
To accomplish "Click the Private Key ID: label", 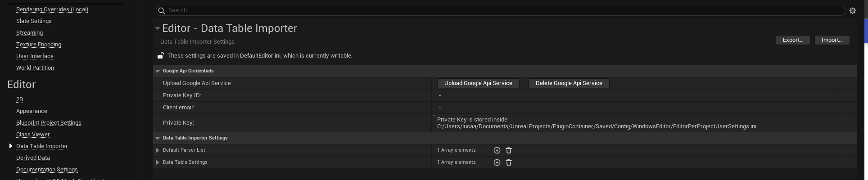I will point(182,95).
